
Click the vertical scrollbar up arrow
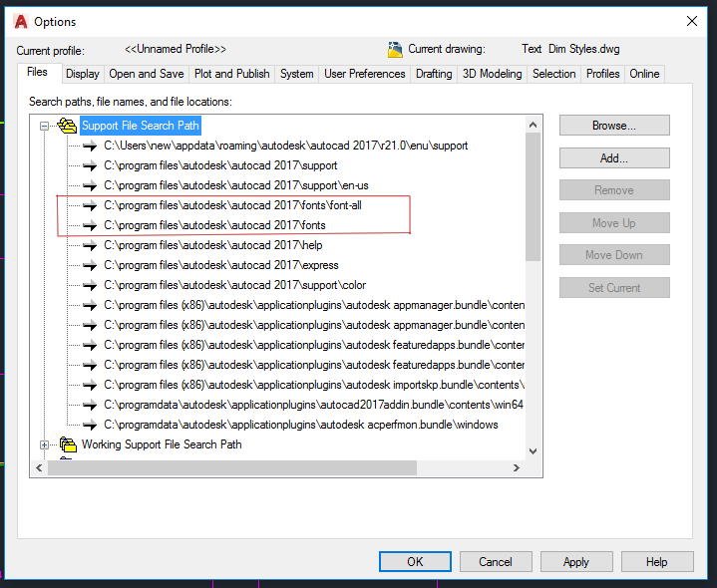click(x=533, y=125)
